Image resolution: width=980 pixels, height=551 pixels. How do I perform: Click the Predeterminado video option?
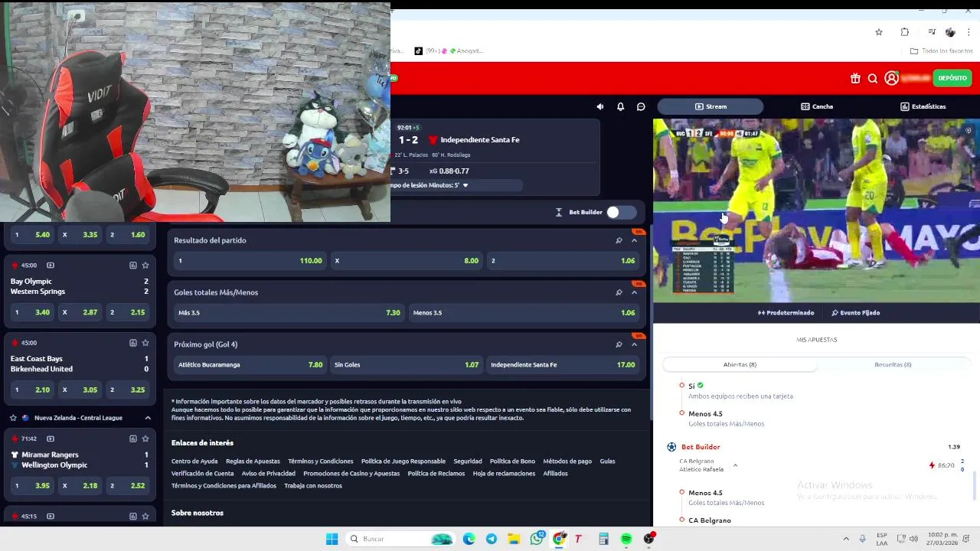(x=786, y=313)
